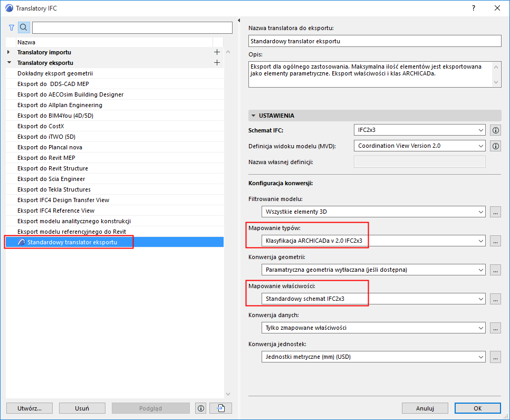Click the filter funnel icon

click(12, 27)
